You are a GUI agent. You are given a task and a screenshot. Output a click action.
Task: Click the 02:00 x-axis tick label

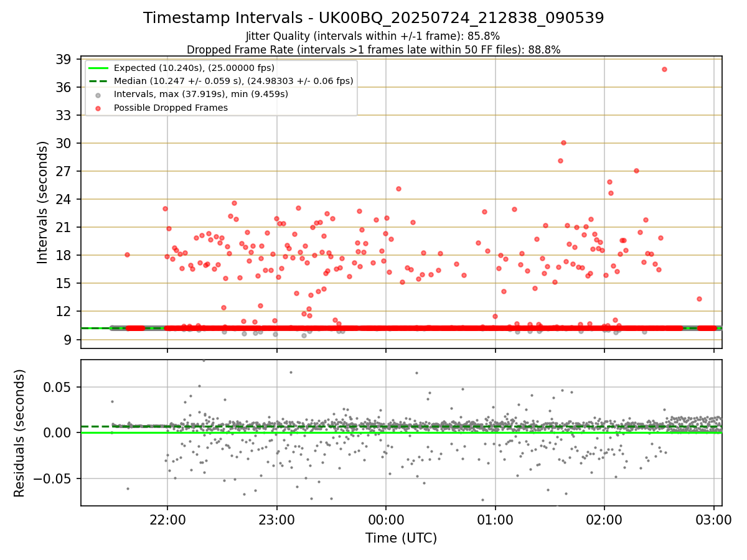(x=604, y=520)
